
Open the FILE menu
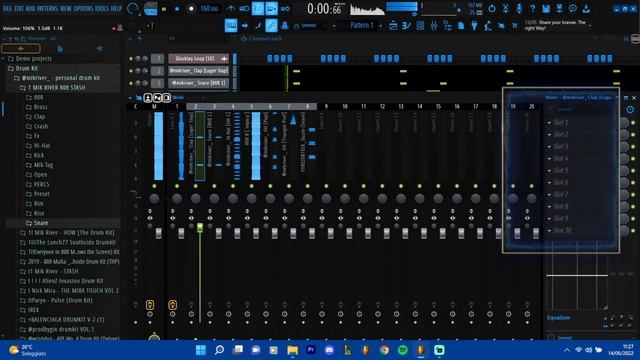pos(7,8)
